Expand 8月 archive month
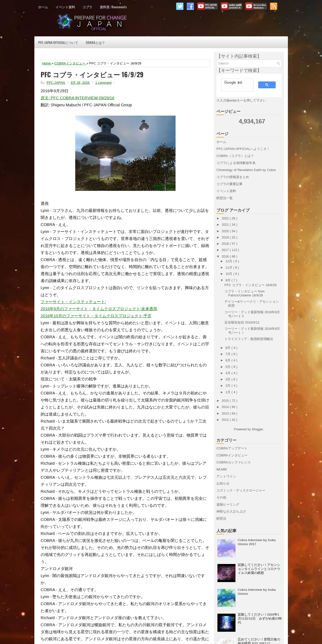The height and width of the screenshot is (644, 322). coord(222,348)
